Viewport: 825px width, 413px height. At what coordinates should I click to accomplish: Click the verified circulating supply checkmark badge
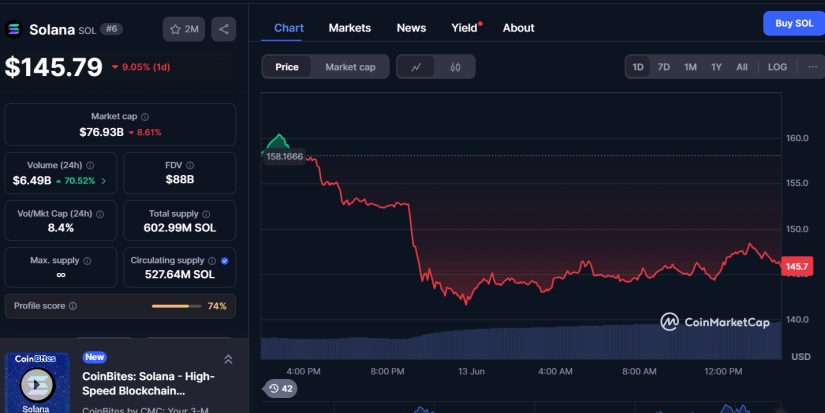(225, 261)
